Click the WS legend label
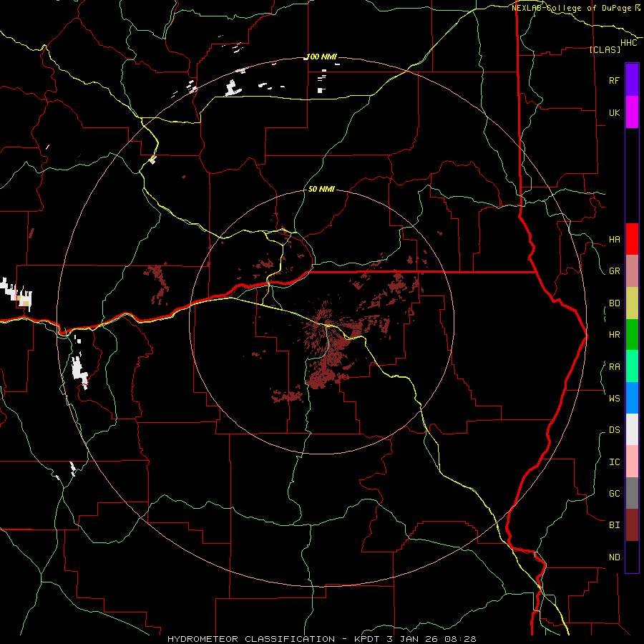The width and height of the screenshot is (644, 644). point(615,398)
